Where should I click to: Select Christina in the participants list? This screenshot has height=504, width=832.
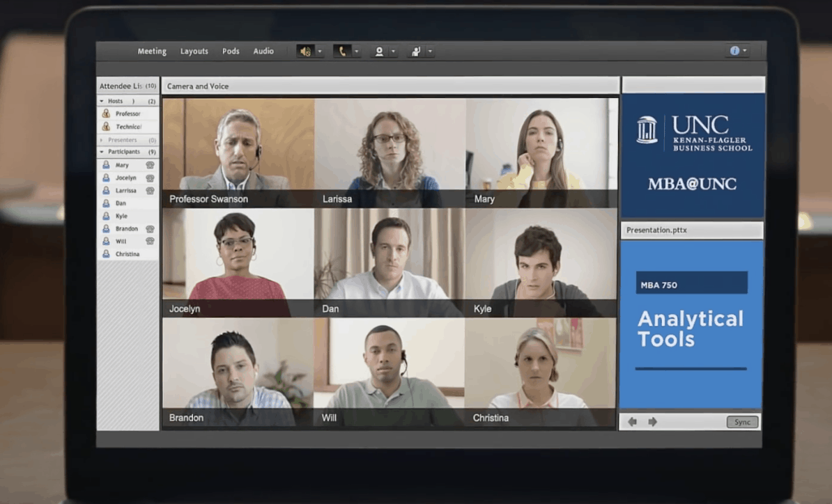(128, 254)
